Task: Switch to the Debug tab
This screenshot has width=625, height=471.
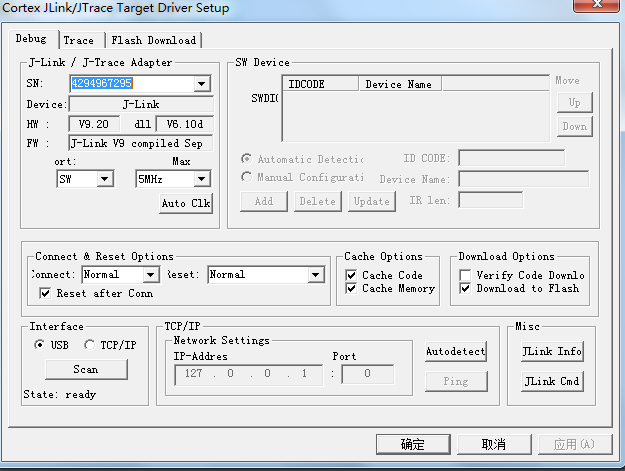Action: [31, 39]
